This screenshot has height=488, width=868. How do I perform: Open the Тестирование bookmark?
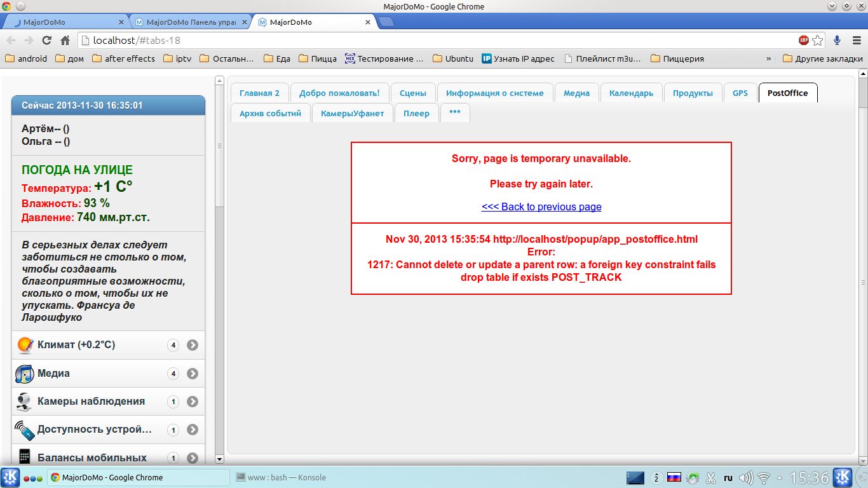pyautogui.click(x=384, y=58)
